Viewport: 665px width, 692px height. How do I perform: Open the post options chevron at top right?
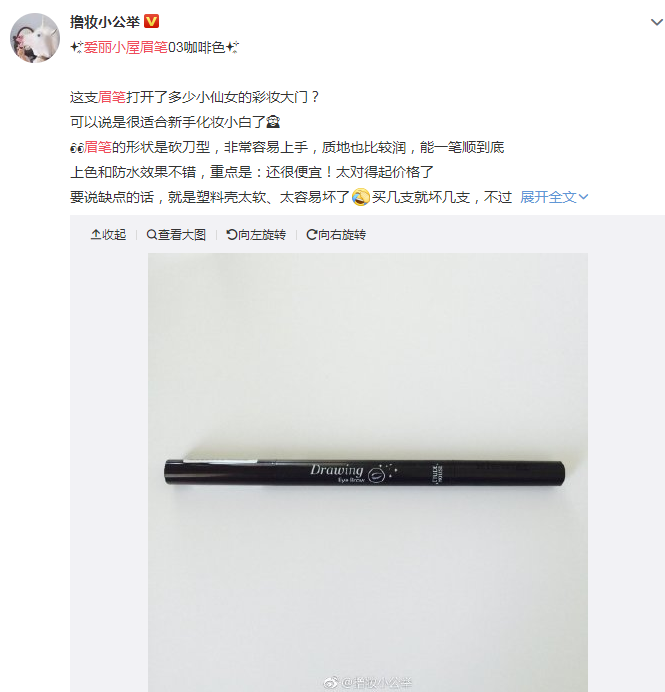coord(657,22)
